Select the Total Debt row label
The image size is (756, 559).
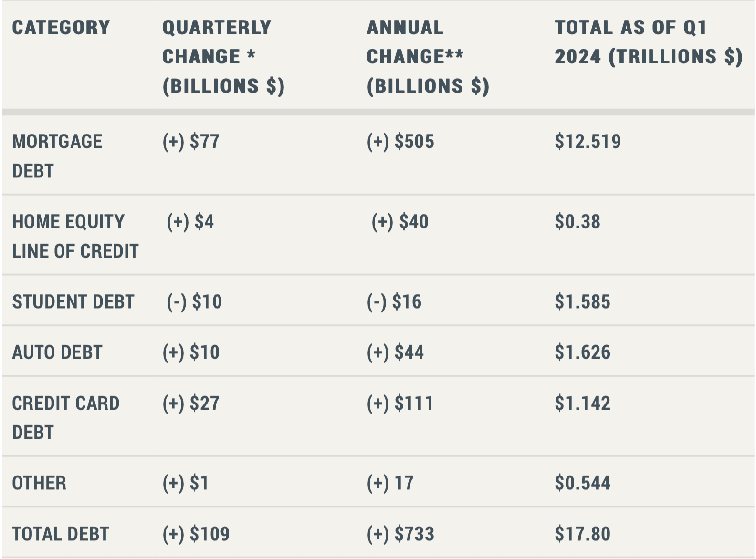(x=61, y=534)
